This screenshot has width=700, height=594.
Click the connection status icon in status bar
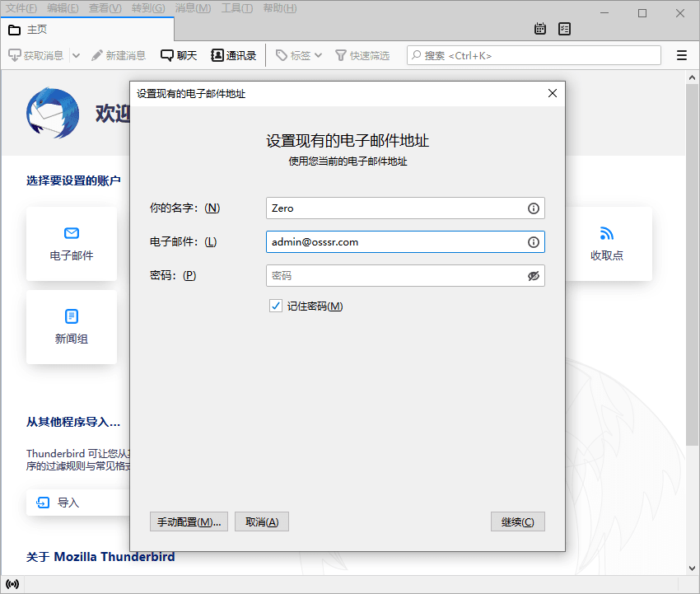[x=12, y=584]
